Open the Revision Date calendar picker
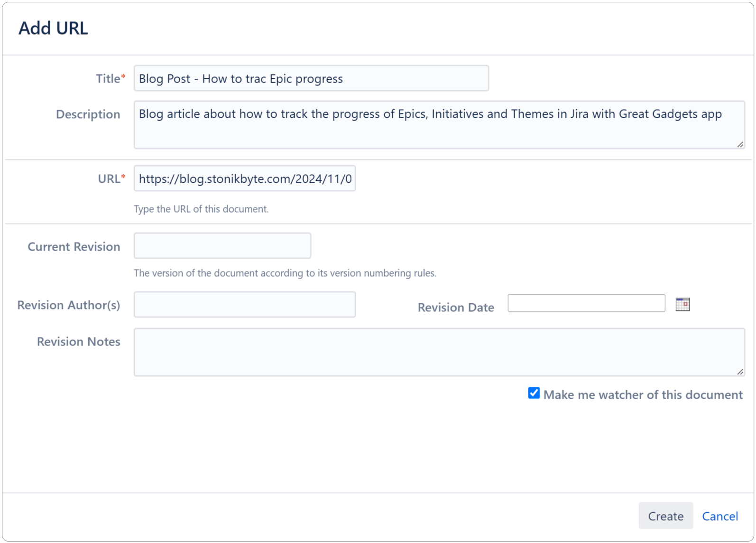The image size is (756, 543). (682, 304)
